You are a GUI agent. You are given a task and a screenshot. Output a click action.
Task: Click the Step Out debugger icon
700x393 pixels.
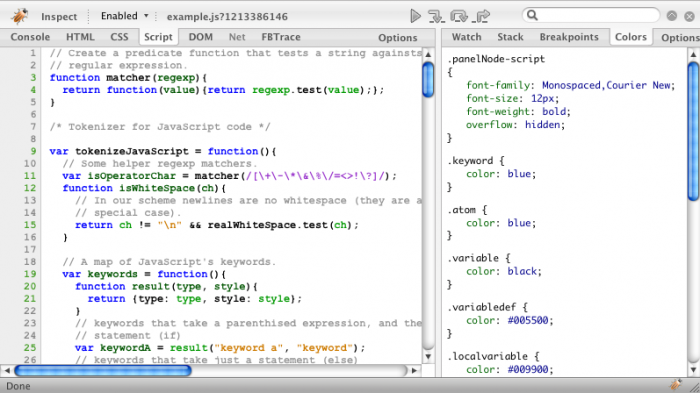482,17
